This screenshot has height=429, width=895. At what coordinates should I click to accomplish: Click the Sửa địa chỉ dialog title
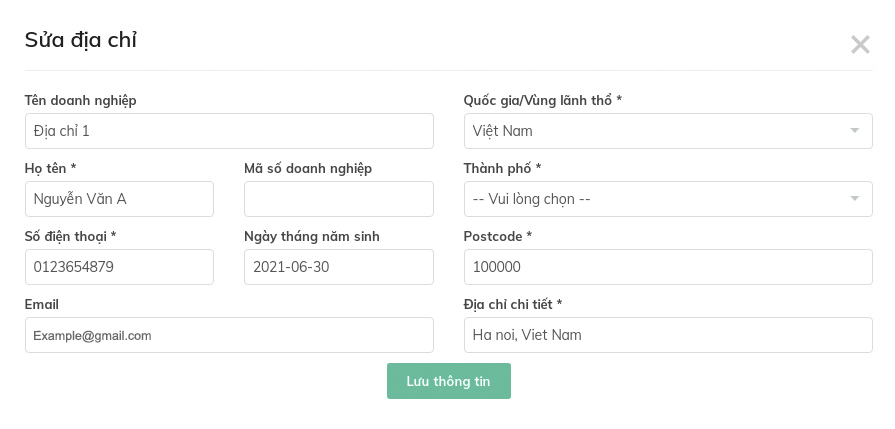pyautogui.click(x=80, y=41)
